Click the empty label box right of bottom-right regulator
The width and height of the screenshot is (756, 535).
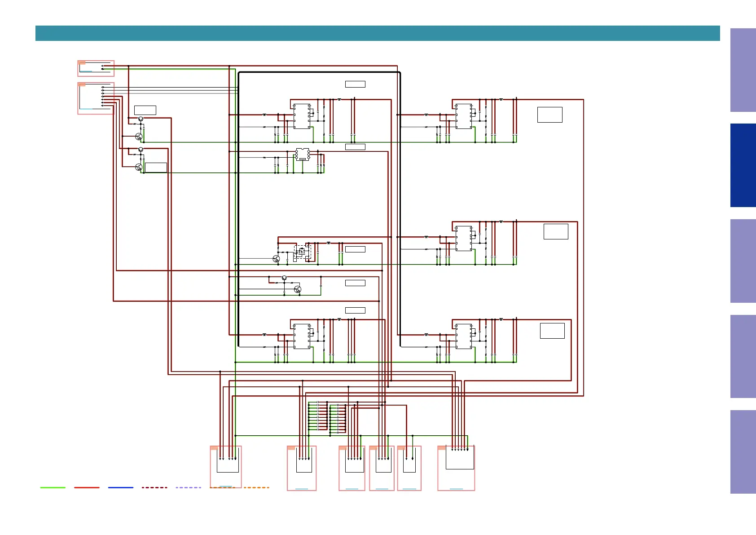552,331
